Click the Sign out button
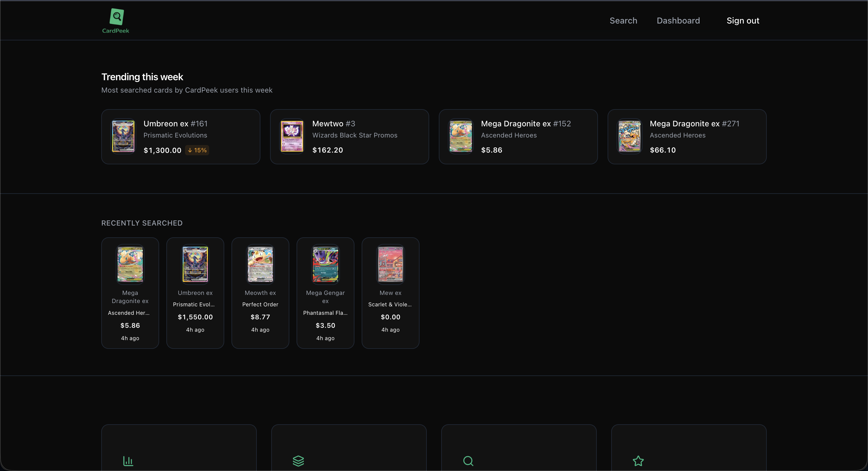The image size is (868, 471). click(x=743, y=21)
